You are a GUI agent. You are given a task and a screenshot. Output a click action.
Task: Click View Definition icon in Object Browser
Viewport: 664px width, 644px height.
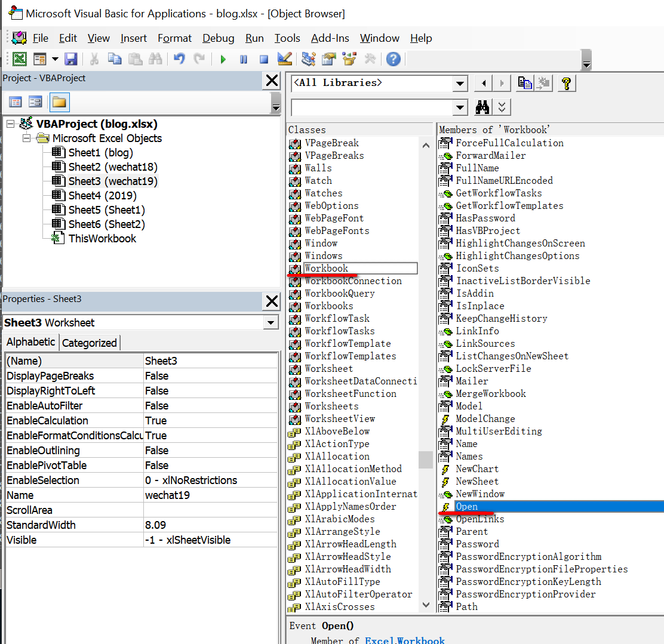pos(543,84)
